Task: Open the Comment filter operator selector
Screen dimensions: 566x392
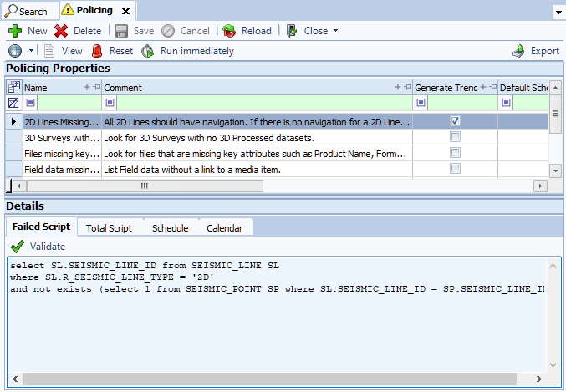Action: click(x=110, y=103)
